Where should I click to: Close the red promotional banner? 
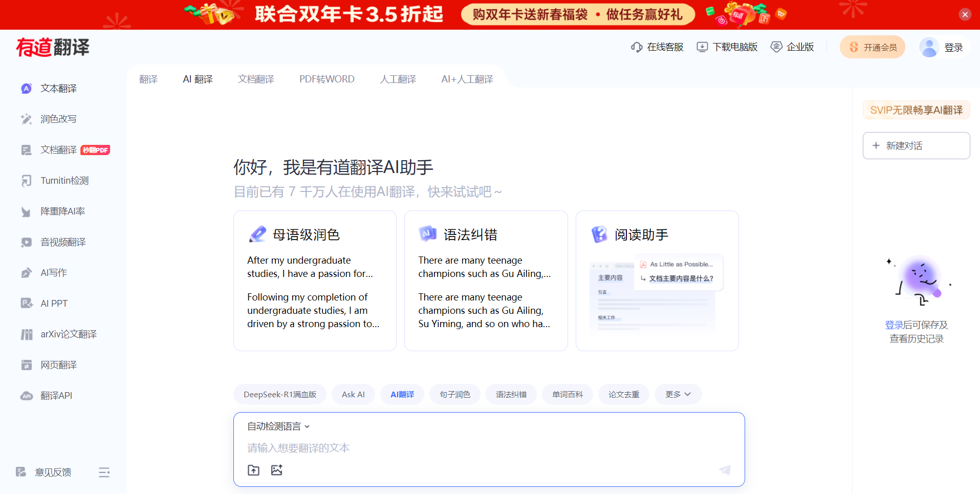click(965, 14)
